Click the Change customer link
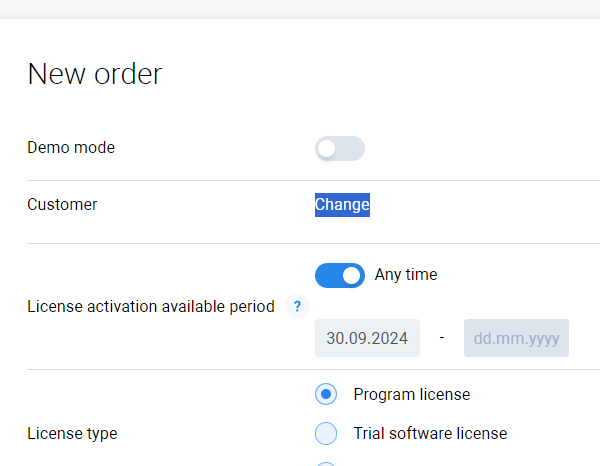 click(x=342, y=205)
